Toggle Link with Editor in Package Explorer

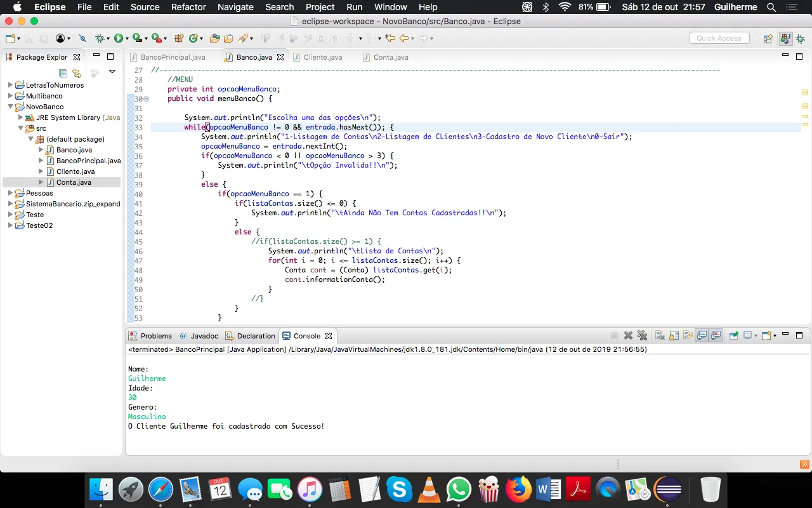[77, 72]
